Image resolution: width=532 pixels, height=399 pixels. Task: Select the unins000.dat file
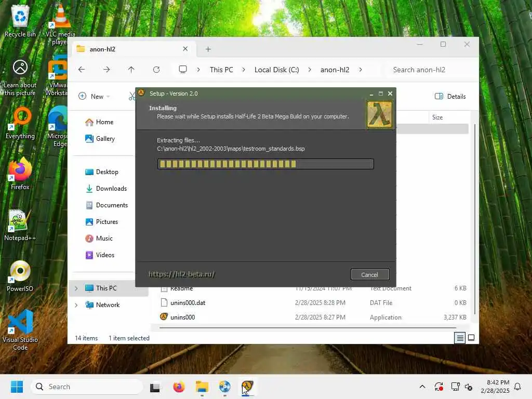313,303
